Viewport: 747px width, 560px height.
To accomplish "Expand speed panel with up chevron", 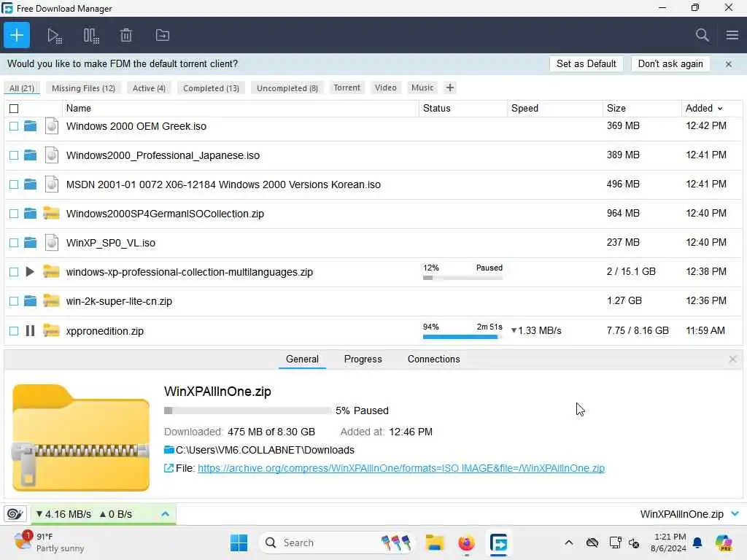I will point(165,514).
